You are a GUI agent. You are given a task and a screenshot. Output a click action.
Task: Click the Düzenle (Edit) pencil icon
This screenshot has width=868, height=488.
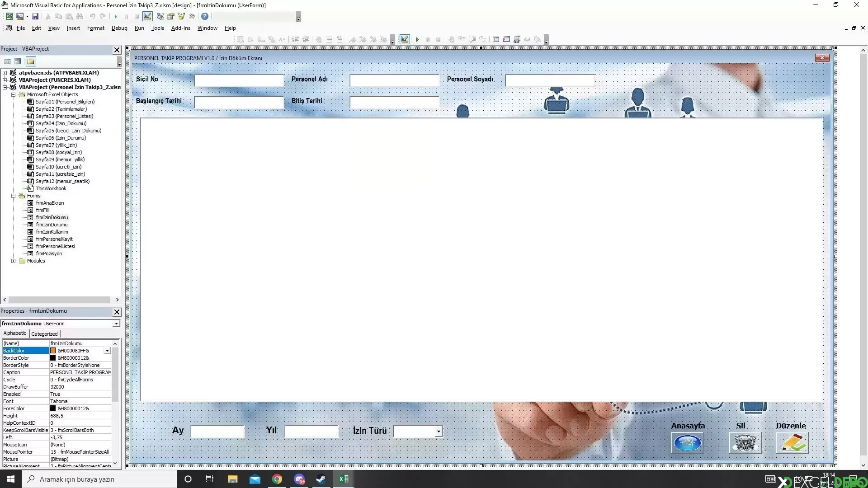click(x=792, y=442)
